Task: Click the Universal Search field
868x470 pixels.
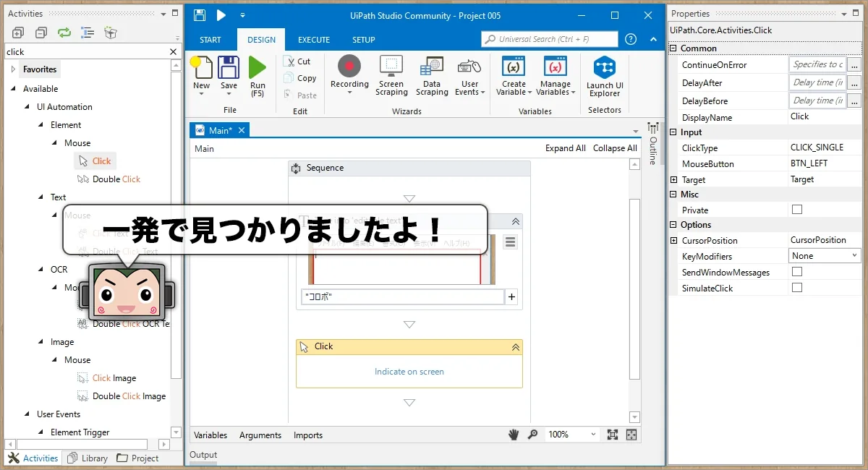Action: click(550, 39)
